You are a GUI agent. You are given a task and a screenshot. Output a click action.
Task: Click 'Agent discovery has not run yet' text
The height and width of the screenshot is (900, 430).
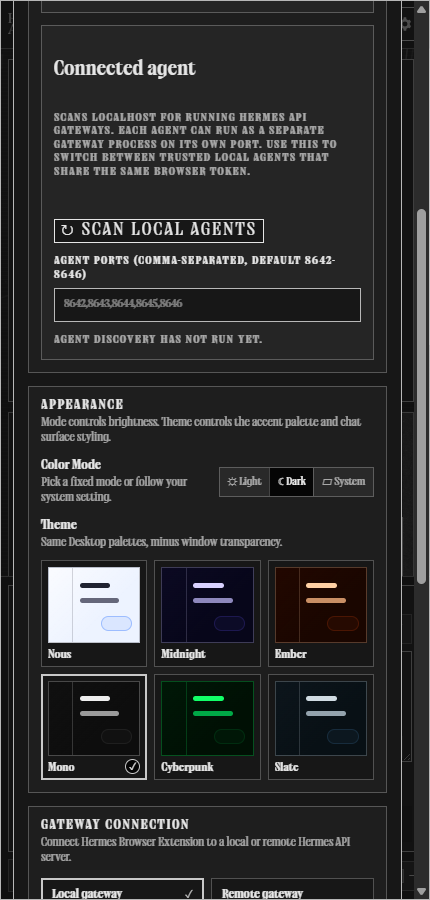click(158, 339)
